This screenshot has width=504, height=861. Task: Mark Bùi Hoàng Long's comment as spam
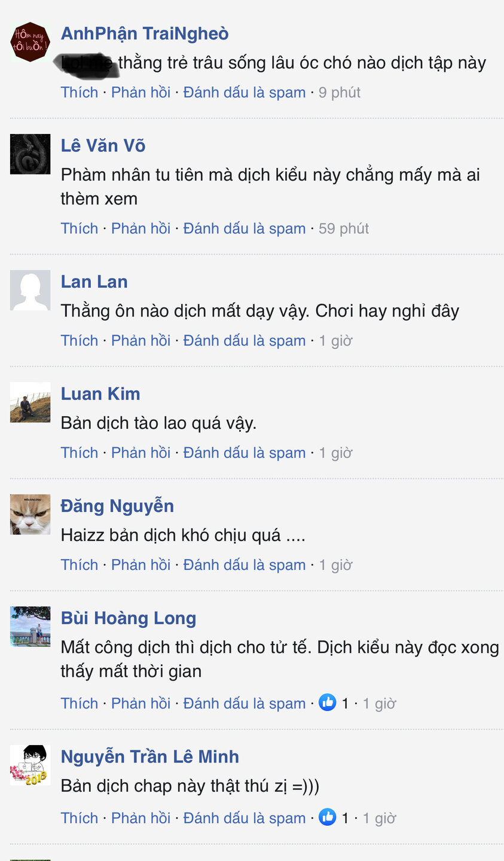tap(244, 704)
